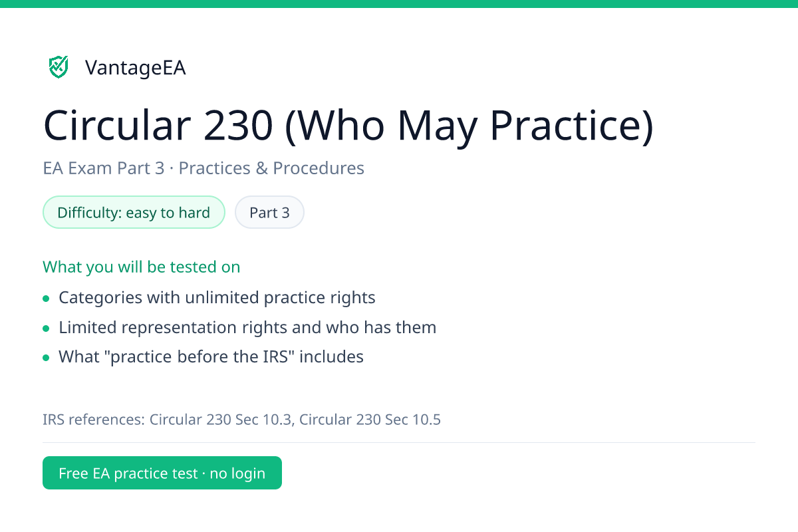
Task: Start the Free EA practice test button
Action: tap(162, 473)
